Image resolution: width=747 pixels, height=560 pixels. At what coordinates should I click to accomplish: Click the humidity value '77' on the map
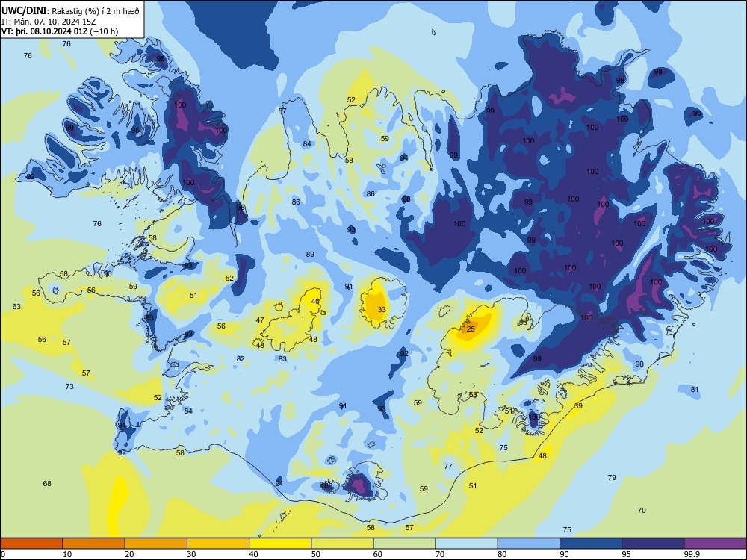(448, 466)
